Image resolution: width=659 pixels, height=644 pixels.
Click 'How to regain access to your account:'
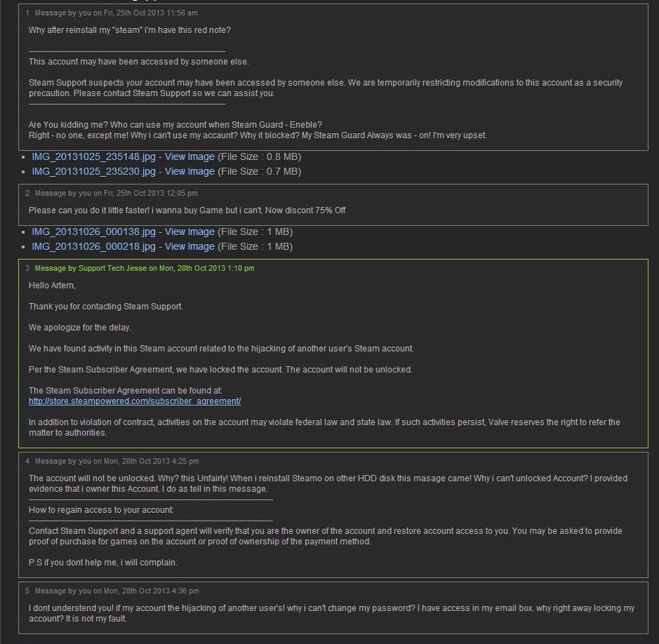click(101, 510)
